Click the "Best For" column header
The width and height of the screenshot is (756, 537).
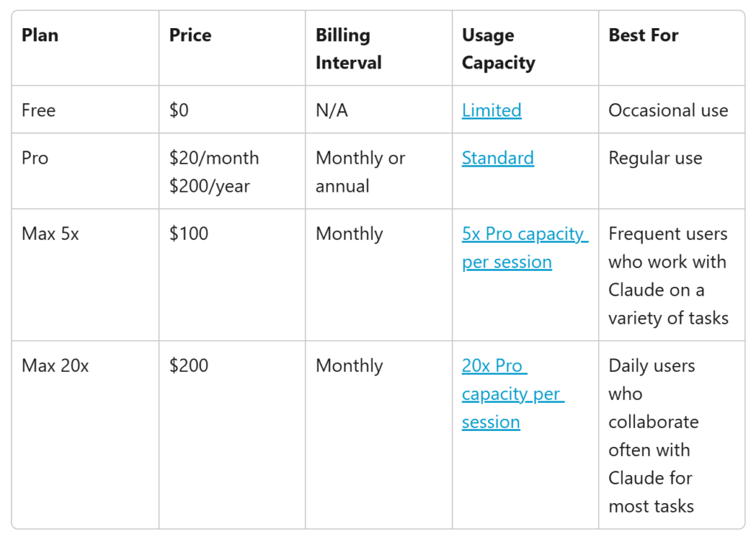643,35
